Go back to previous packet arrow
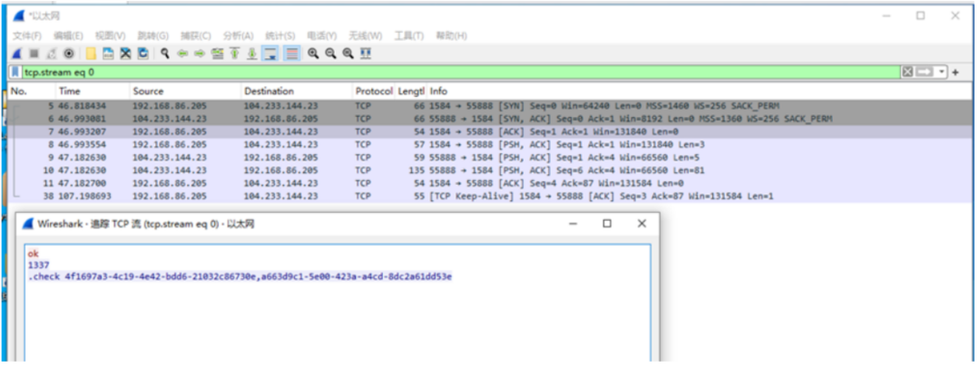The image size is (980, 368). pos(182,53)
